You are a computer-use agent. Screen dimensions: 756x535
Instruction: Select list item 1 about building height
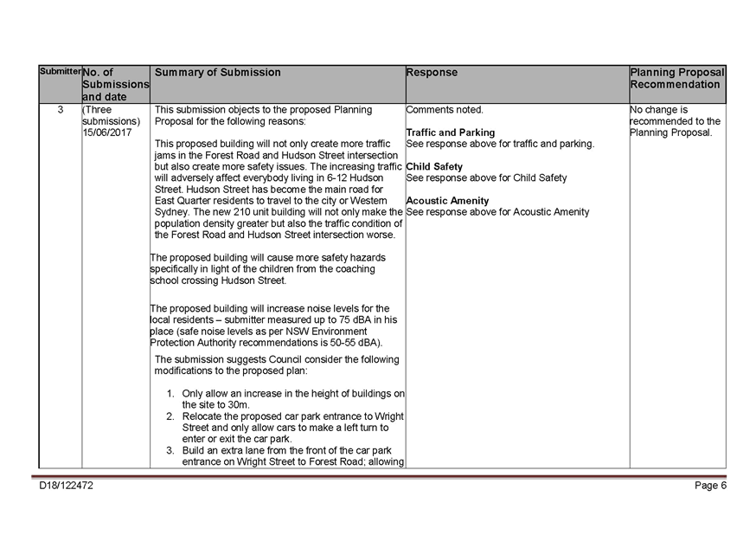[x=290, y=398]
